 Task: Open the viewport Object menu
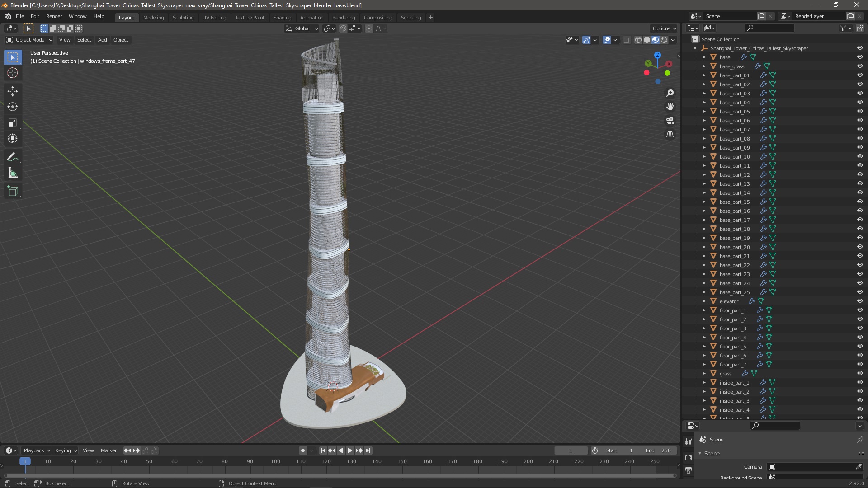(121, 40)
